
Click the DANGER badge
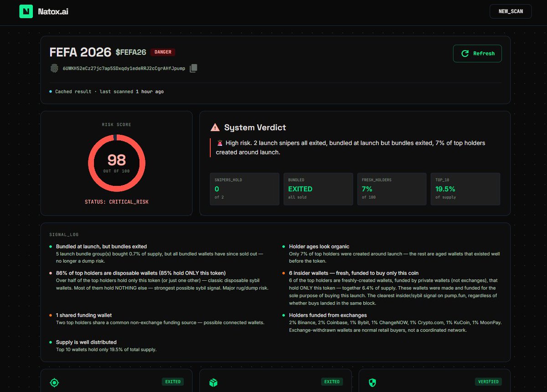(x=163, y=52)
